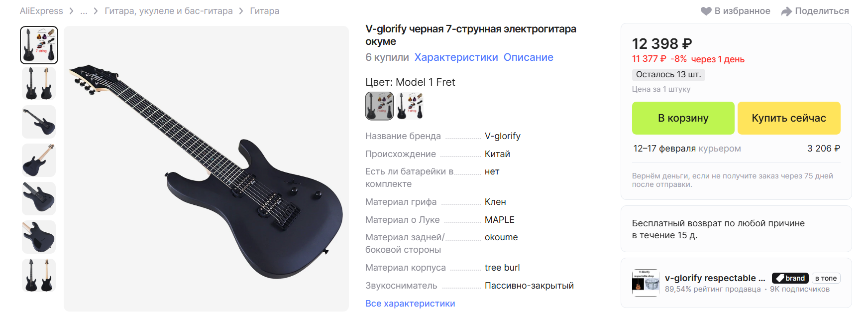Open the main guitar product image
The image size is (868, 322).
pyautogui.click(x=206, y=168)
